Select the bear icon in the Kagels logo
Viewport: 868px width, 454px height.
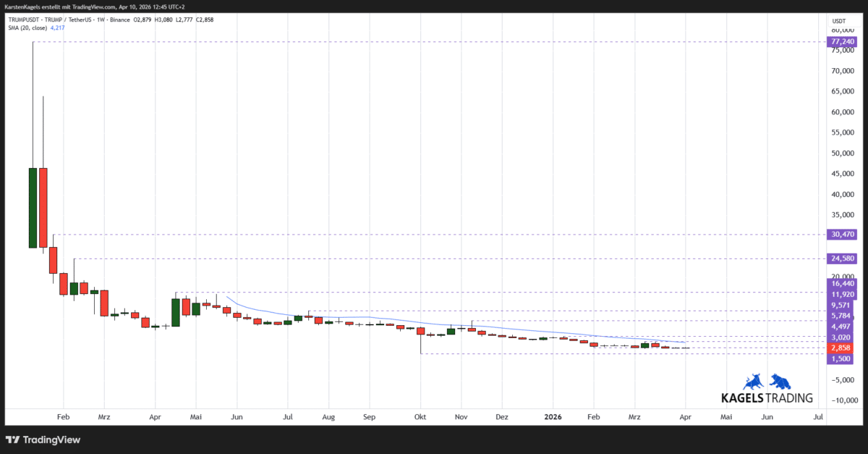(782, 380)
